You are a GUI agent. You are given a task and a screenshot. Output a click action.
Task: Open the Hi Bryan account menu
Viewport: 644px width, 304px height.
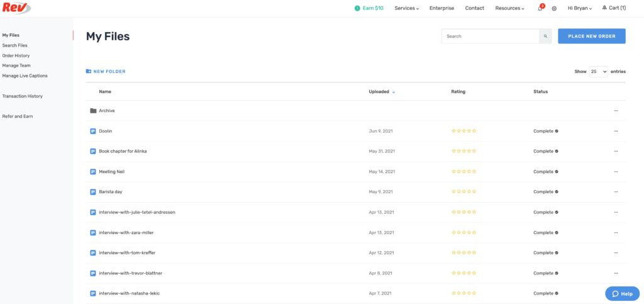[579, 8]
